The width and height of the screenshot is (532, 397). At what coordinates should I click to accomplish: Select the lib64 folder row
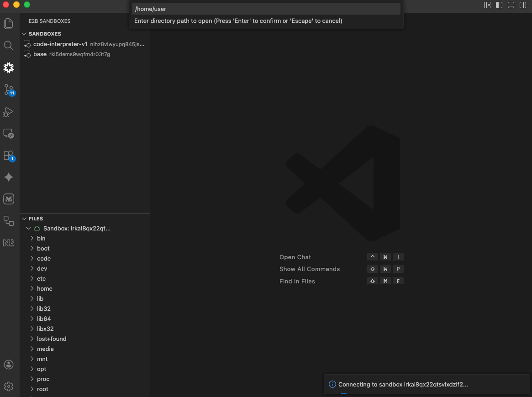click(85, 319)
